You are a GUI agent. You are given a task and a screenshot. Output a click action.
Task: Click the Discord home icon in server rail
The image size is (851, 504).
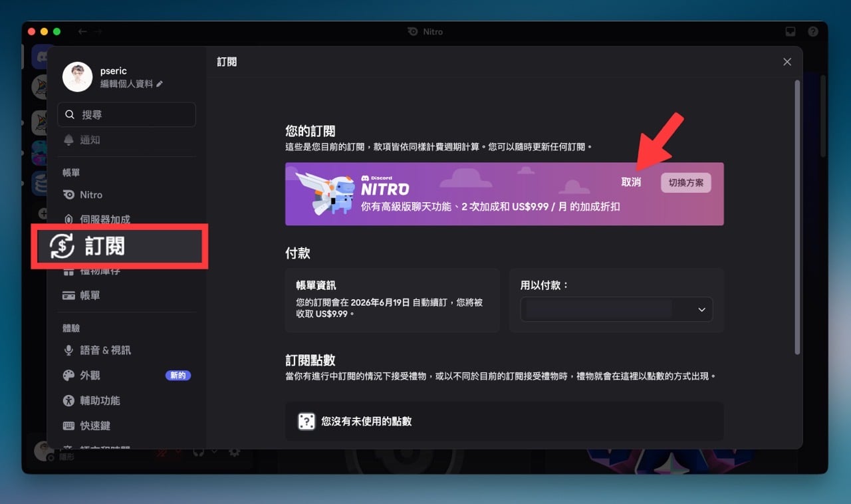pos(40,57)
